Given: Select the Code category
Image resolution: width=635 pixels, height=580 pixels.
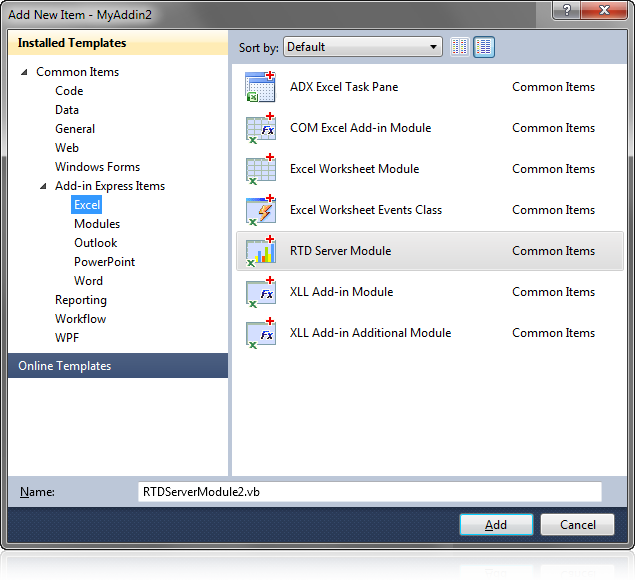Looking at the screenshot, I should point(69,91).
